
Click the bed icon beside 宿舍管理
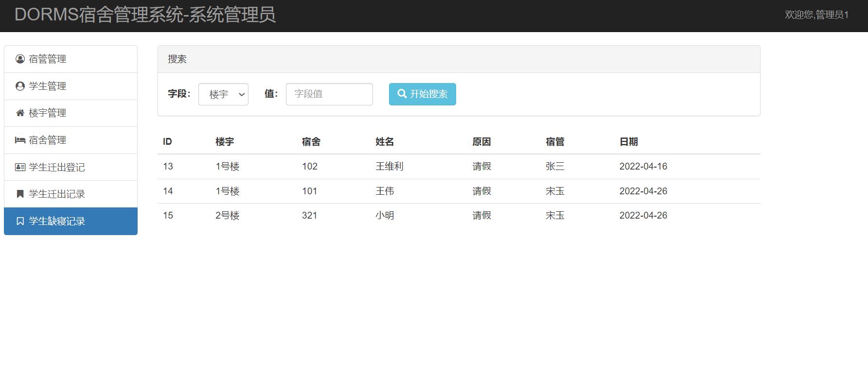tap(20, 140)
